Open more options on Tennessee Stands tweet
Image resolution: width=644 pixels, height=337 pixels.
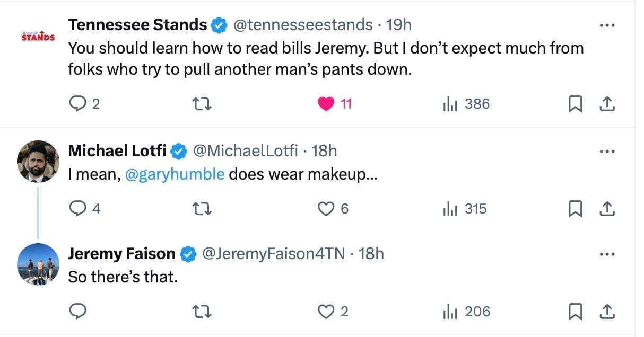pos(606,25)
